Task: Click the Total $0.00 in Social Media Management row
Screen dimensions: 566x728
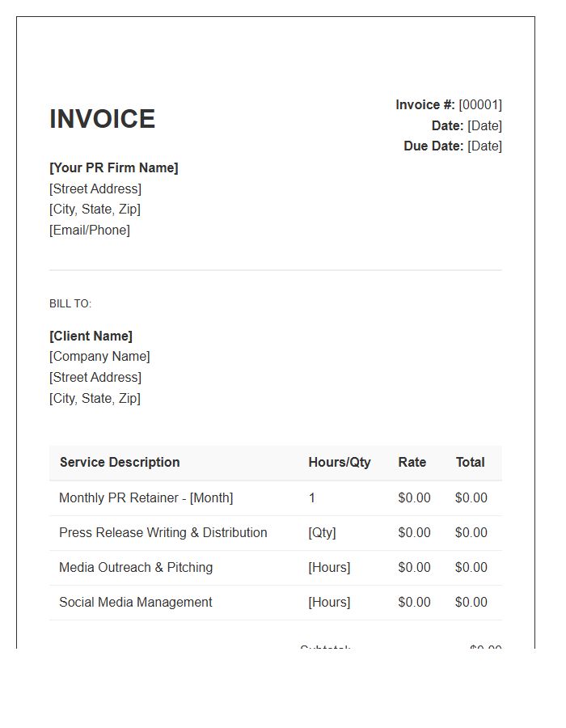Action: tap(471, 603)
